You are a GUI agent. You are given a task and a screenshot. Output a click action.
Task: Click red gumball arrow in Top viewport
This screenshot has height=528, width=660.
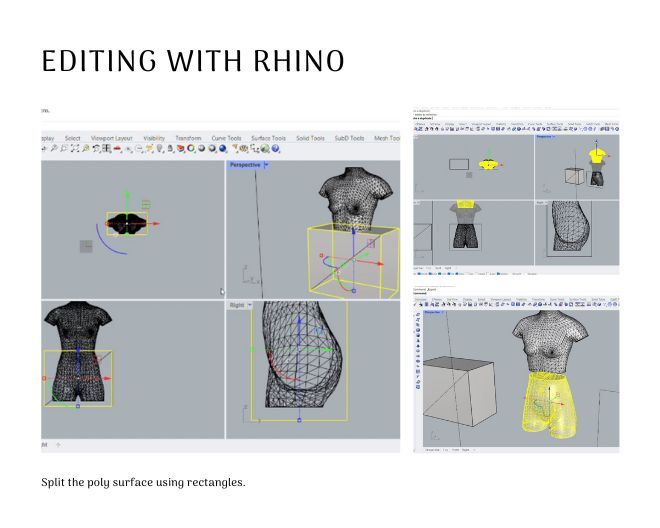click(x=155, y=224)
